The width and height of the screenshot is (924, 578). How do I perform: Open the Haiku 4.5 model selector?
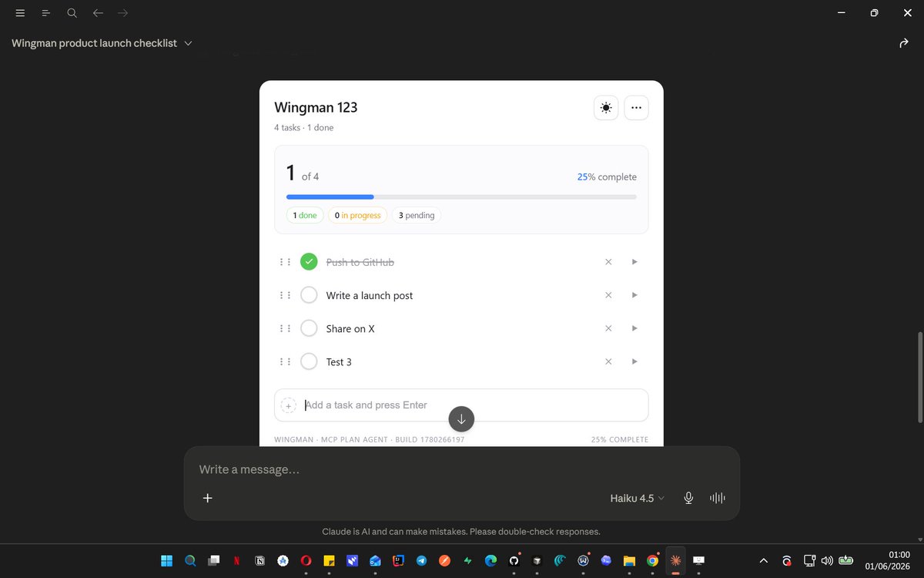(x=638, y=498)
